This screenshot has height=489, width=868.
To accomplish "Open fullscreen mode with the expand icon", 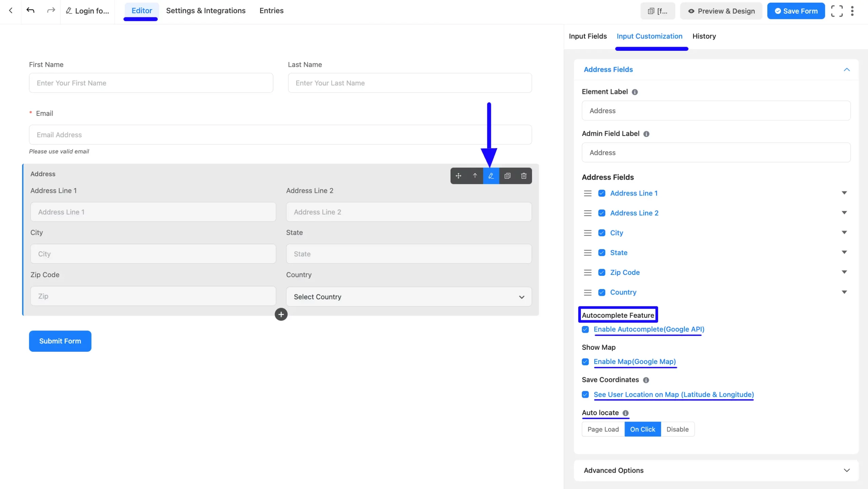I will (837, 11).
